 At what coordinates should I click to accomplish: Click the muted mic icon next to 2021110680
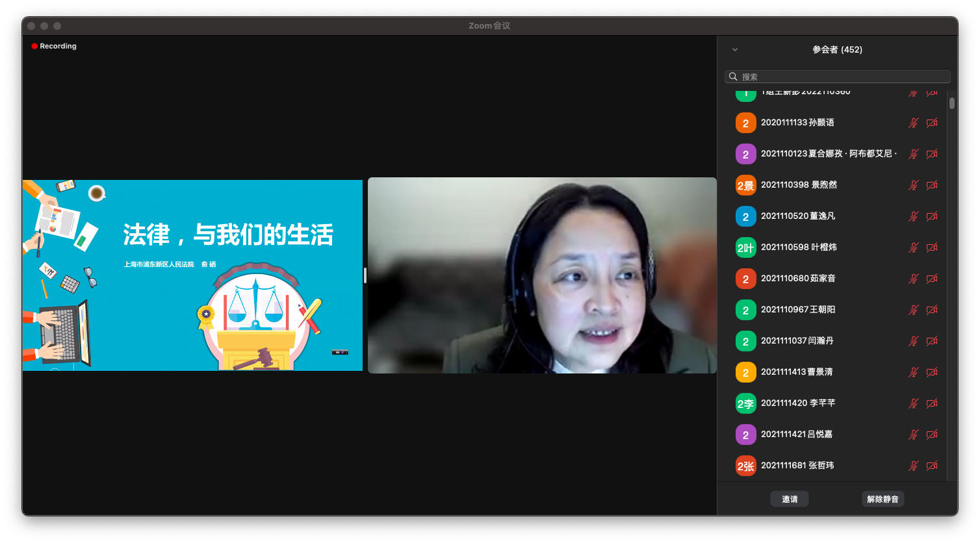click(x=913, y=279)
